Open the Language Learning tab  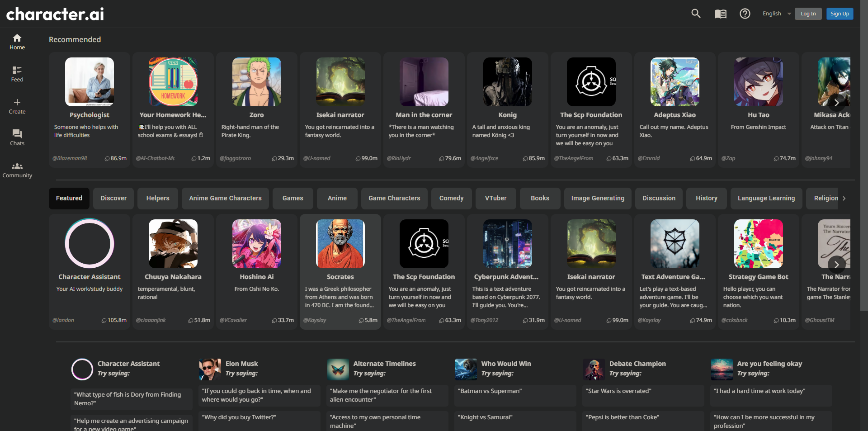(x=766, y=199)
